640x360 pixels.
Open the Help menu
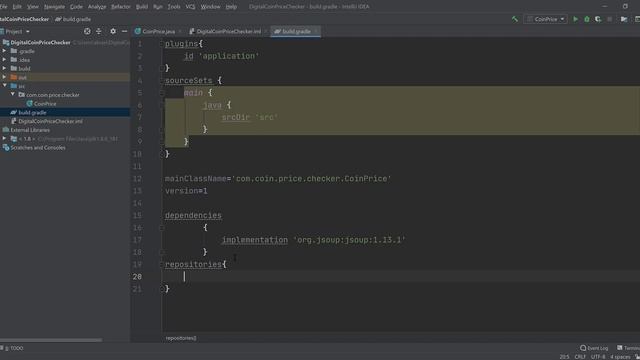(x=231, y=7)
